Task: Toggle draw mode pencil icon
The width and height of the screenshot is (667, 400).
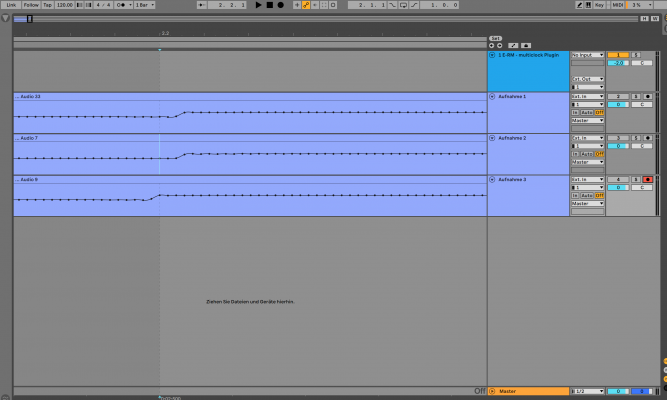Action: [579, 5]
